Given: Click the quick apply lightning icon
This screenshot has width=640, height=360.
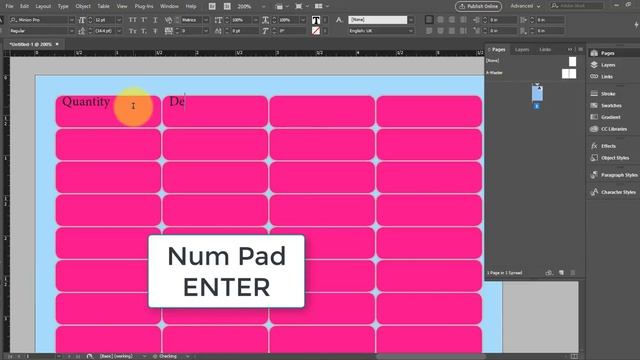Looking at the screenshot, I should [636, 25].
